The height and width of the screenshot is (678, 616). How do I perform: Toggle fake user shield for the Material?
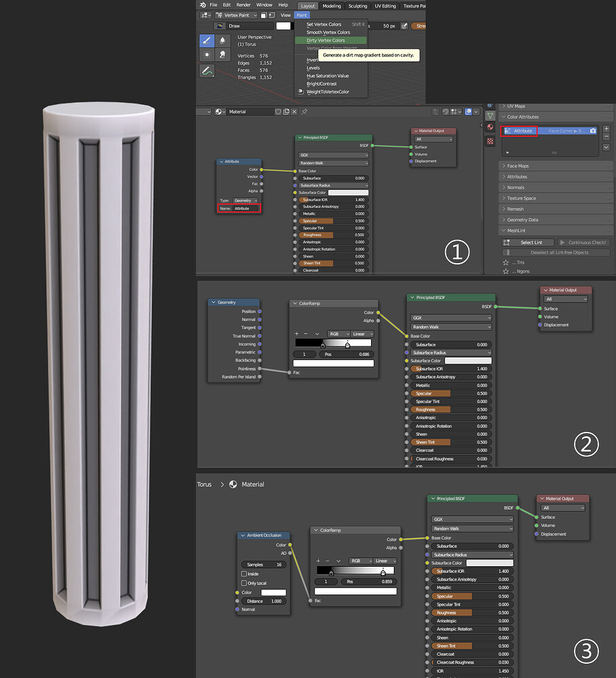(x=278, y=112)
